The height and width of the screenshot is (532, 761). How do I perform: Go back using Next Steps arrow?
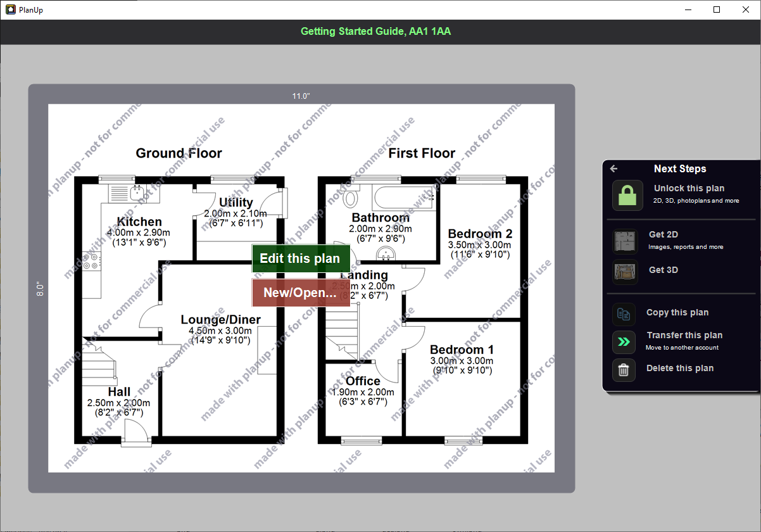click(x=613, y=168)
